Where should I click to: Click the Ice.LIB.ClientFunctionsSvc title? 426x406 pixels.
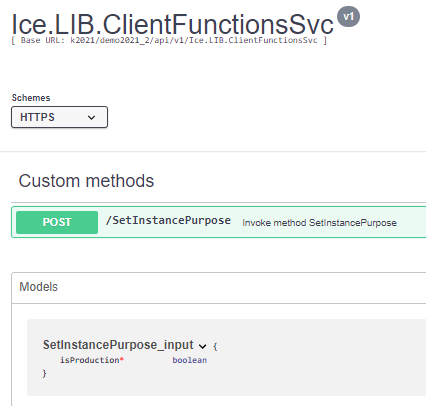tap(172, 24)
